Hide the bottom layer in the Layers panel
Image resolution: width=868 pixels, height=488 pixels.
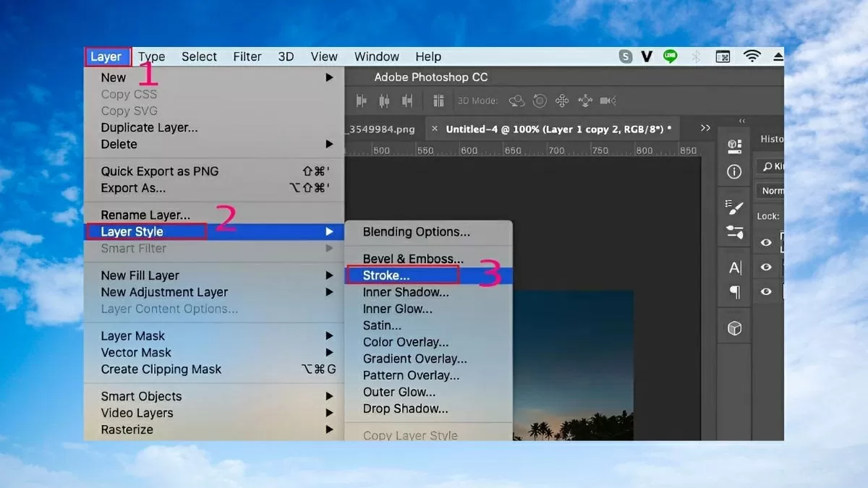766,291
